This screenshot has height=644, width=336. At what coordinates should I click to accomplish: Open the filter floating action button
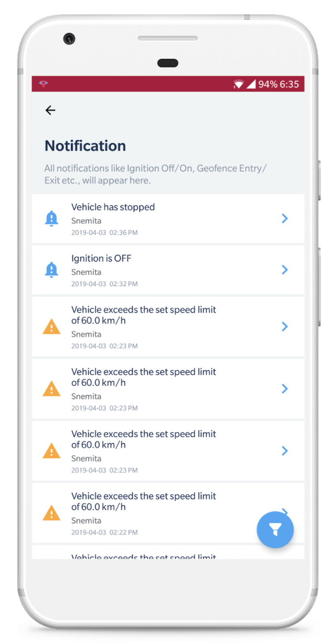(x=275, y=529)
